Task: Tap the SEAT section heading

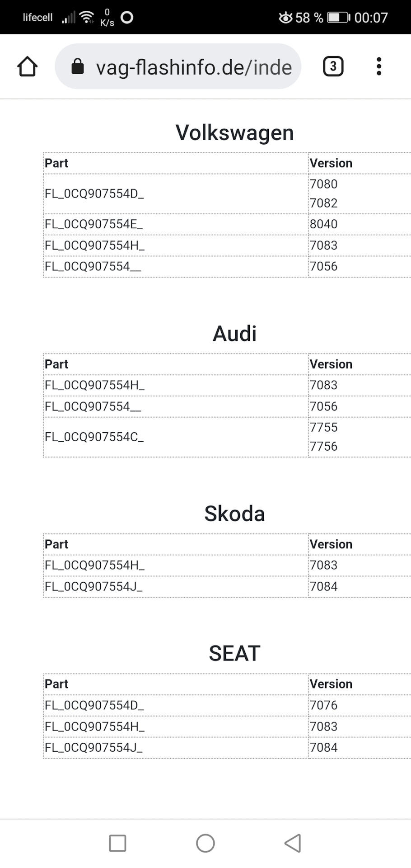Action: (234, 654)
